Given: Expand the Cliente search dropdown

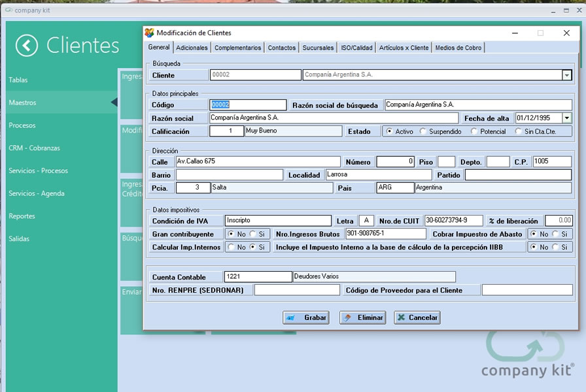Looking at the screenshot, I should point(567,75).
